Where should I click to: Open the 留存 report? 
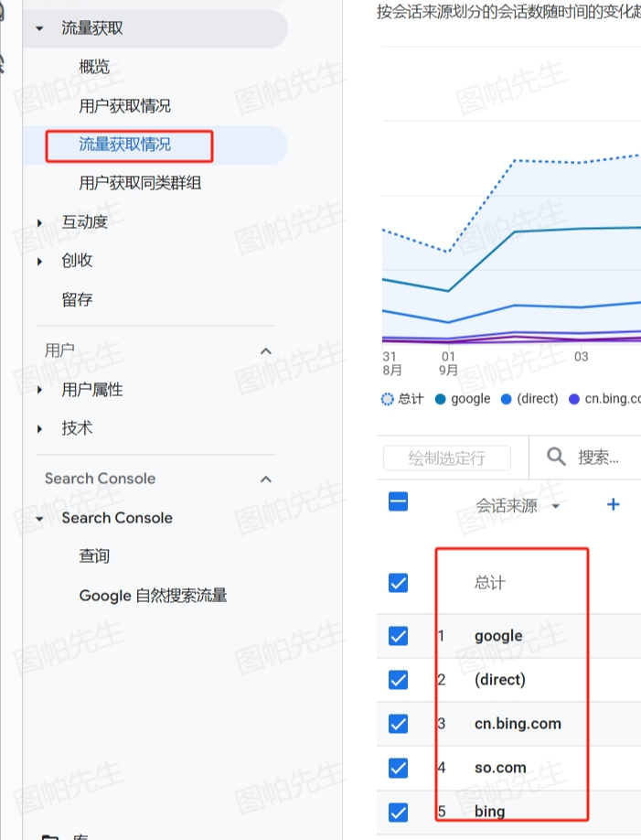coord(77,299)
